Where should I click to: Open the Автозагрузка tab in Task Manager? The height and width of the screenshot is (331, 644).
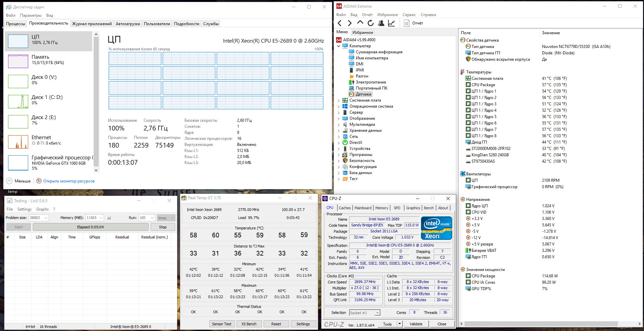point(128,24)
